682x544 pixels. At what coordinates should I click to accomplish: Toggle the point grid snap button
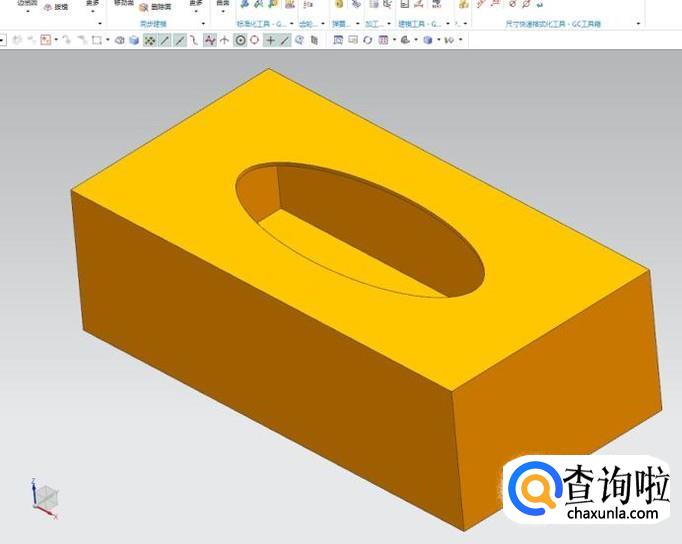(150, 40)
